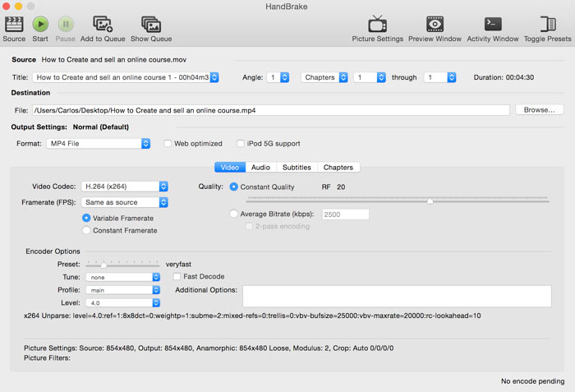Open the starting chapter dropdown
The width and height of the screenshot is (575, 392).
click(370, 77)
